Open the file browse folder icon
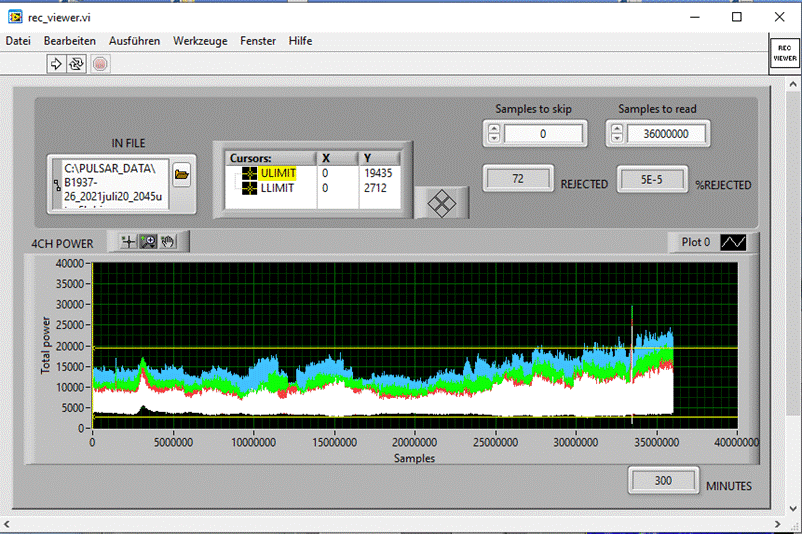Image resolution: width=802 pixels, height=534 pixels. [182, 175]
